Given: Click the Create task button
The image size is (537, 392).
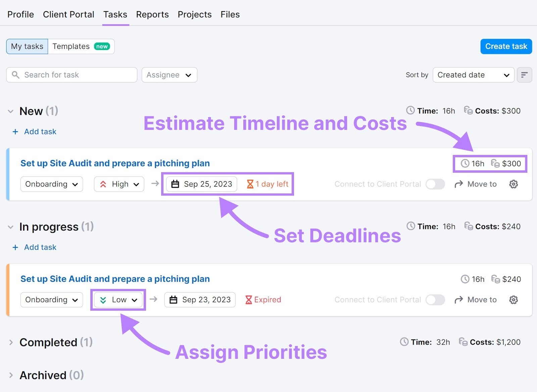Looking at the screenshot, I should click(x=506, y=46).
